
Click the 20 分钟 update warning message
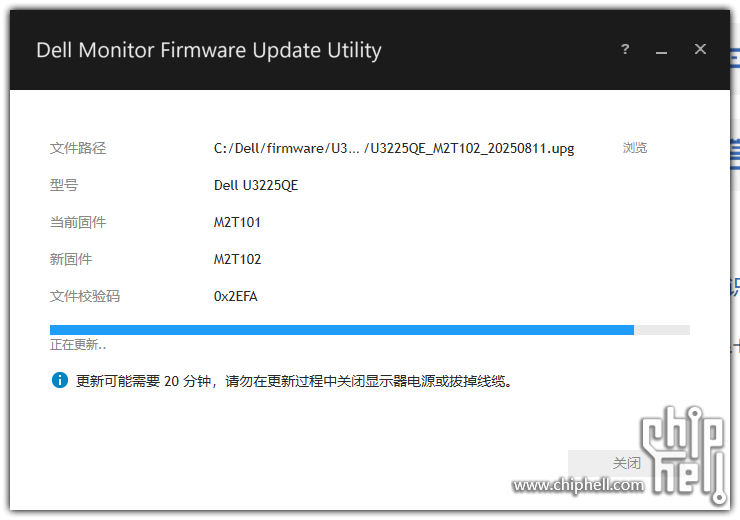point(294,381)
